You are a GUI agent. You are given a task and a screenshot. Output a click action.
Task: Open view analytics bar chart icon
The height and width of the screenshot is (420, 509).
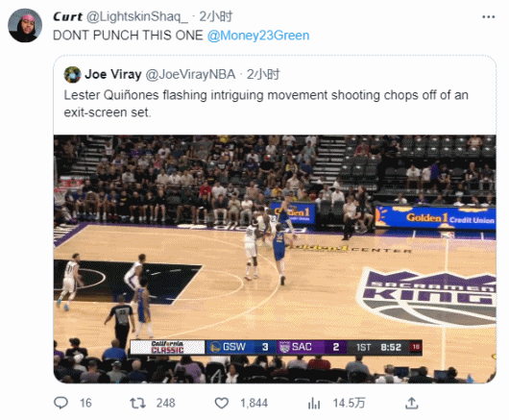pyautogui.click(x=314, y=404)
